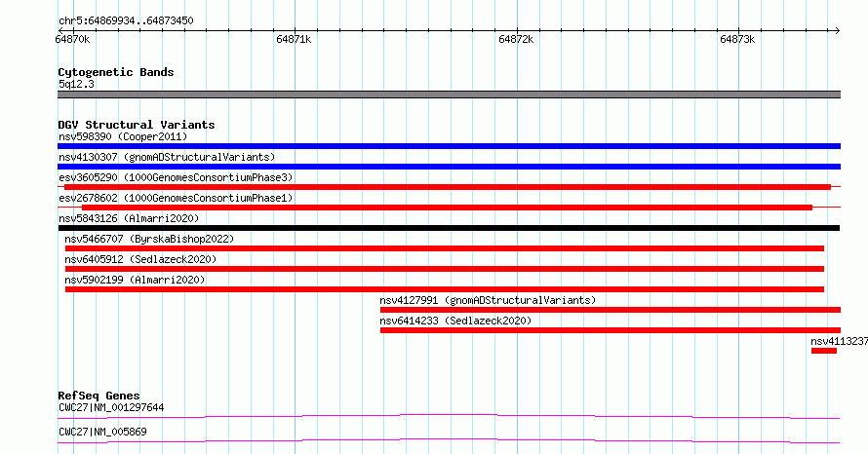Select the 5q12.3 band label
This screenshot has height=454, width=868.
[x=76, y=84]
